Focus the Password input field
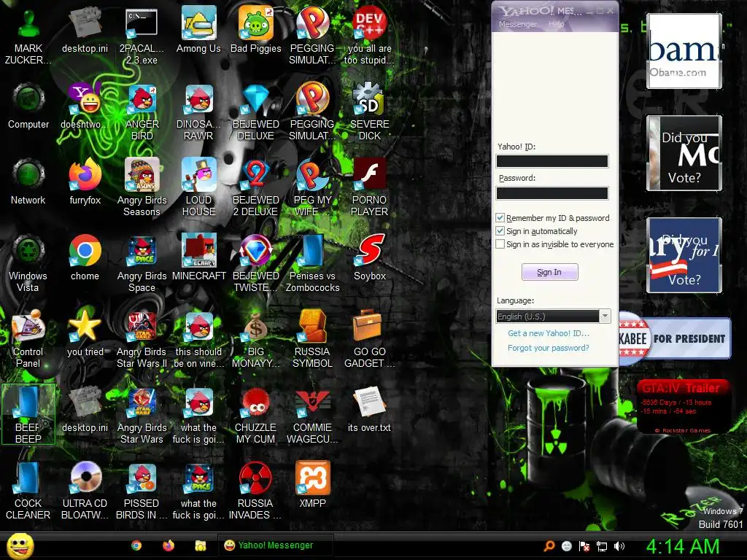This screenshot has width=747, height=560. click(x=552, y=192)
